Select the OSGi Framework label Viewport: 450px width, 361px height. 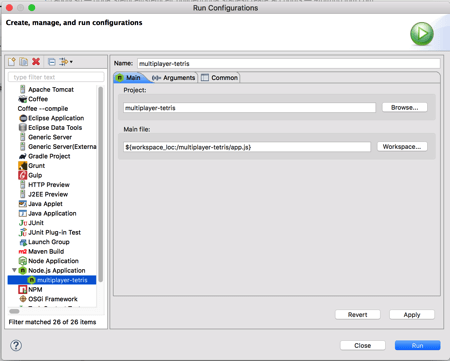(53, 299)
